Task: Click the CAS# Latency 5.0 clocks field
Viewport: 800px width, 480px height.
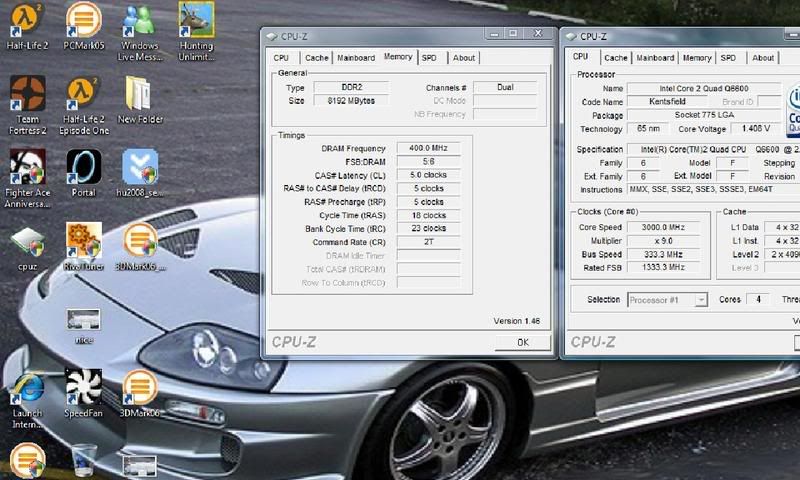Action: coord(429,175)
